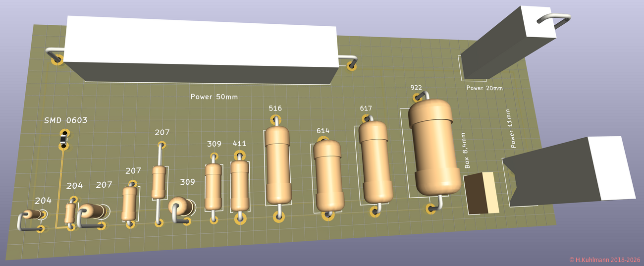Click the 'Power 50mm' text label
644x266 pixels.
click(214, 97)
